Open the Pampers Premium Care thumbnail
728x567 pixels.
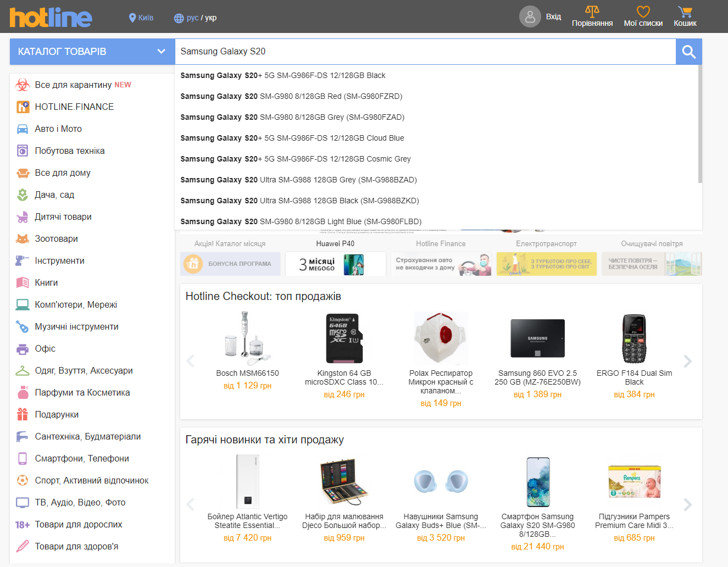634,482
